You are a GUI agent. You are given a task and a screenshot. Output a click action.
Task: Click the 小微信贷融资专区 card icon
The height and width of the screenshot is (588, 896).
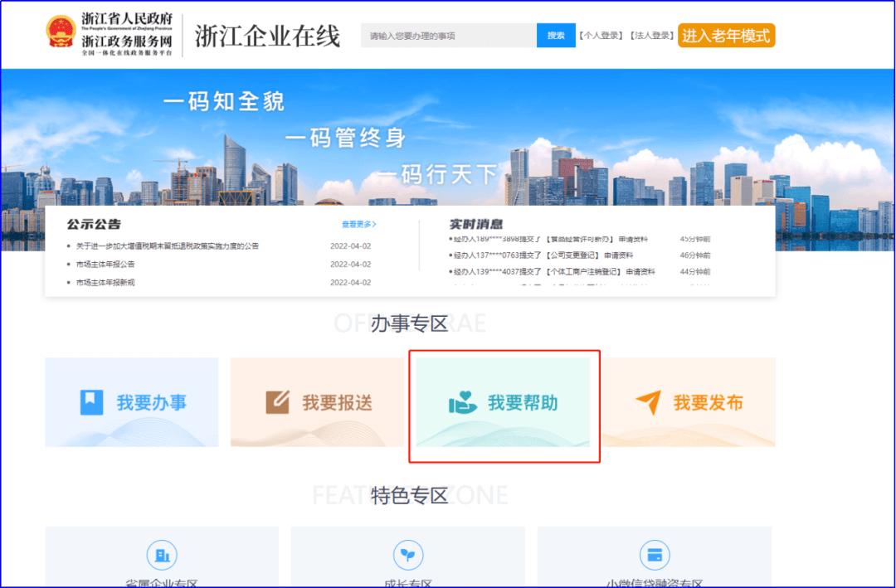coord(655,555)
